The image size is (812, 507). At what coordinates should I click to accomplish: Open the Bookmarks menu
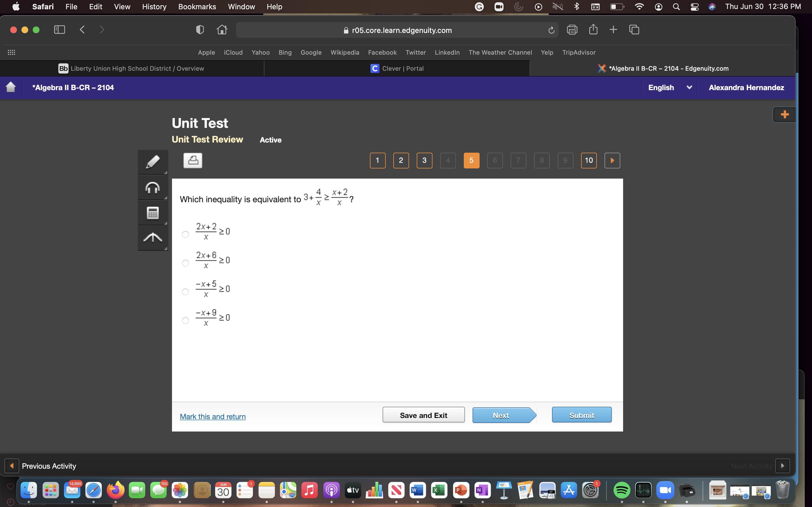click(197, 7)
